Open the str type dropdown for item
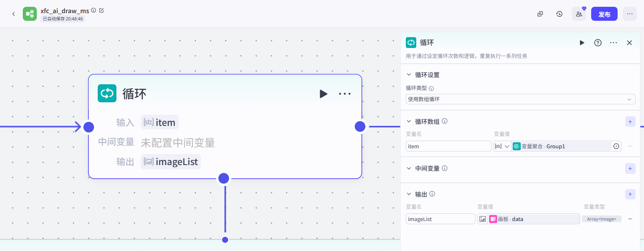The width and height of the screenshot is (644, 251). (502, 146)
